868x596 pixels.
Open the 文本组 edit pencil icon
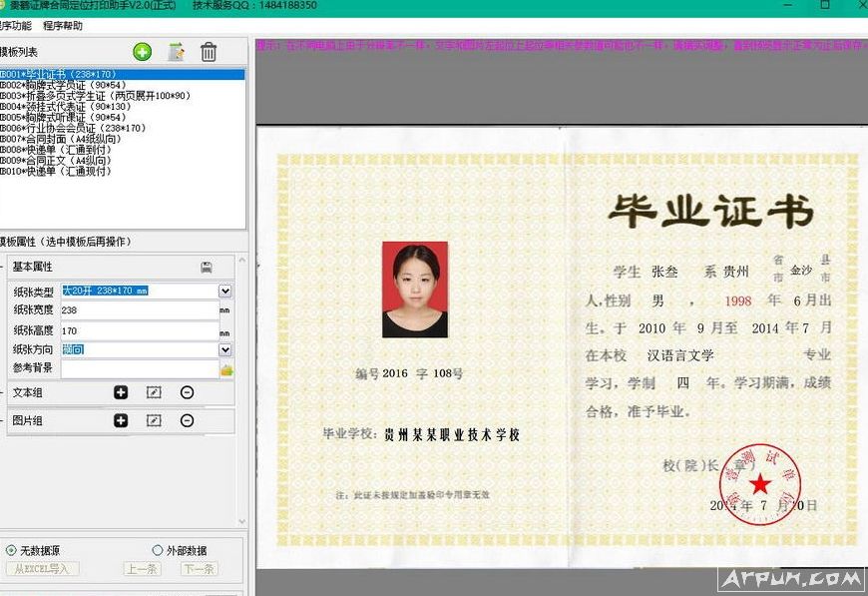(153, 392)
